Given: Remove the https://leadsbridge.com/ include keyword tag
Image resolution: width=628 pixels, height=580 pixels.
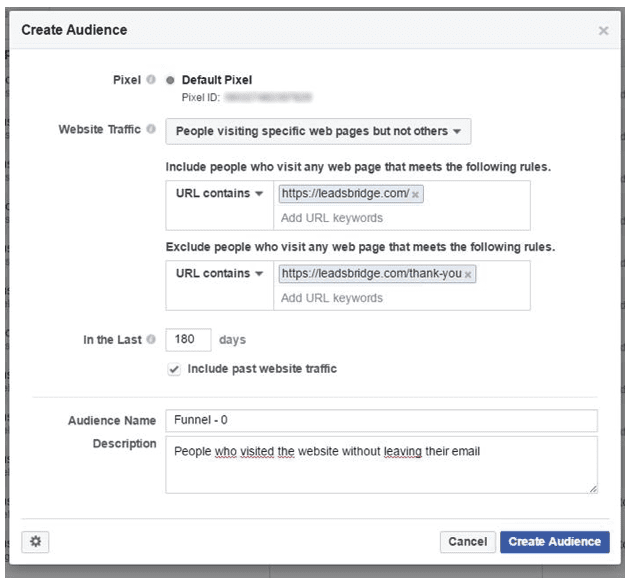Looking at the screenshot, I should (416, 194).
